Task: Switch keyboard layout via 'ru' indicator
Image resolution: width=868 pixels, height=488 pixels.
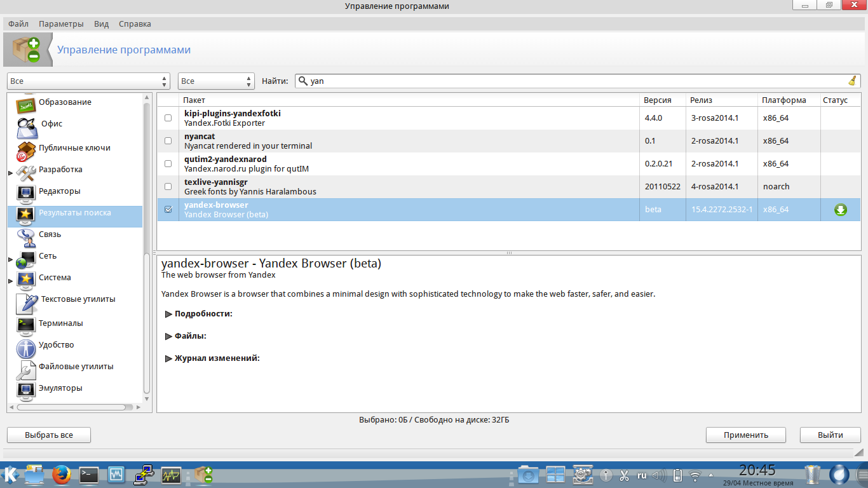Action: (x=642, y=475)
